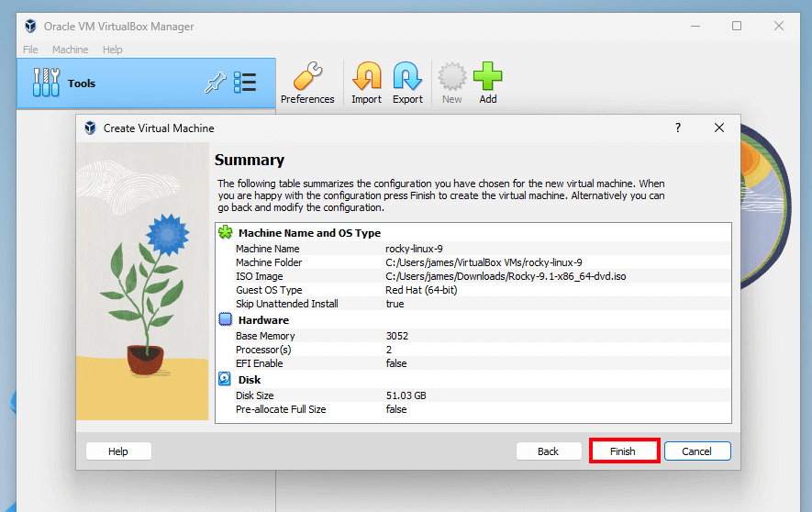Click the green clover Machine Name section icon
The height and width of the screenshot is (512, 812).
pyautogui.click(x=226, y=232)
